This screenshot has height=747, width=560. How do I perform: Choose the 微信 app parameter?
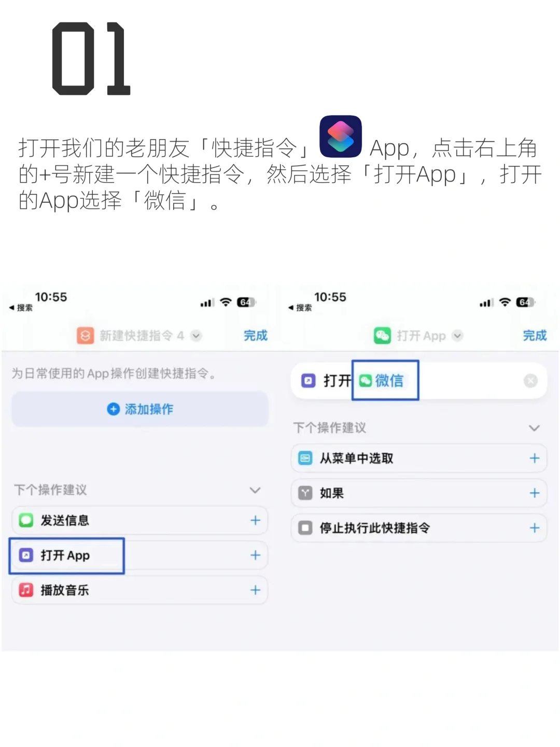click(x=382, y=381)
